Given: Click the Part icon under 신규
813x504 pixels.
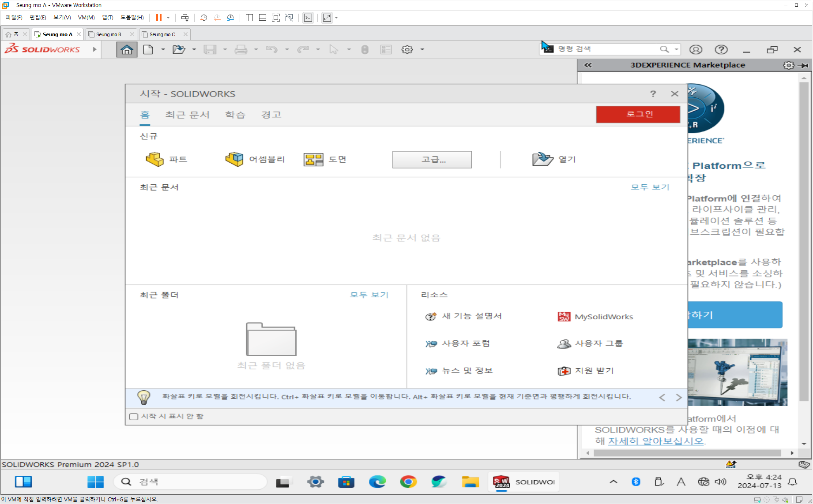Looking at the screenshot, I should (x=154, y=159).
